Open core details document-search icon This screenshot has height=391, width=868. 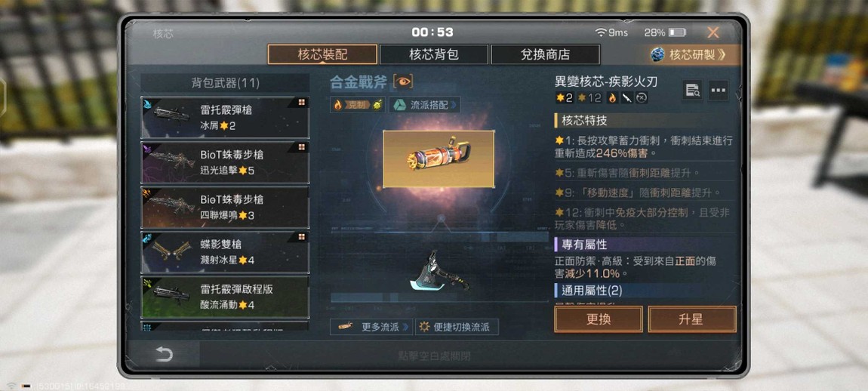[x=692, y=91]
